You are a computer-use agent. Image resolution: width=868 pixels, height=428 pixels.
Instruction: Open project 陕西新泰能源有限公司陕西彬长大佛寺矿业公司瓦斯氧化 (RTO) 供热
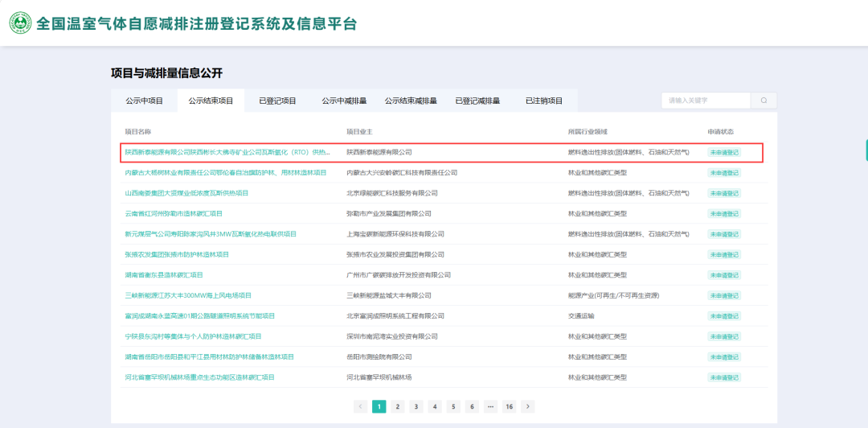coord(227,152)
